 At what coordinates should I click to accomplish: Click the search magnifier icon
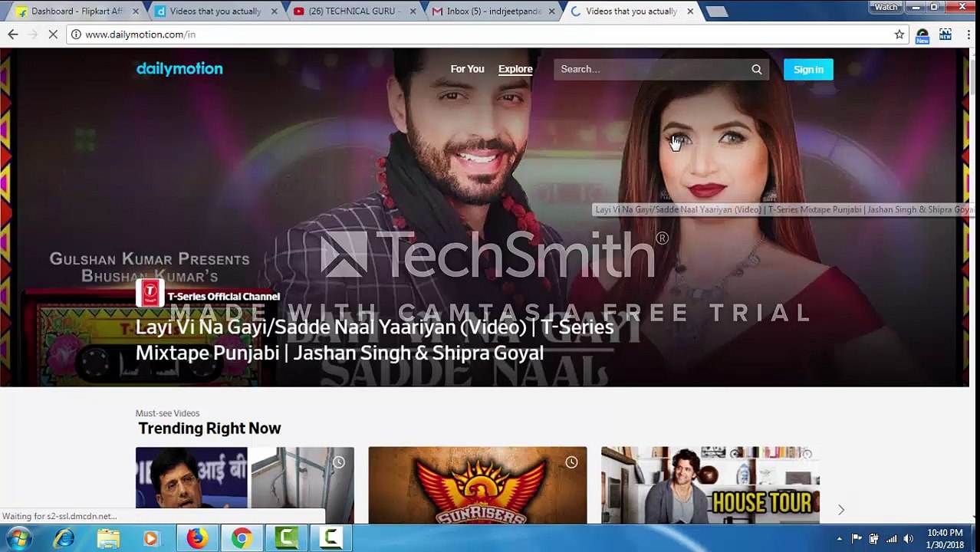tap(757, 69)
